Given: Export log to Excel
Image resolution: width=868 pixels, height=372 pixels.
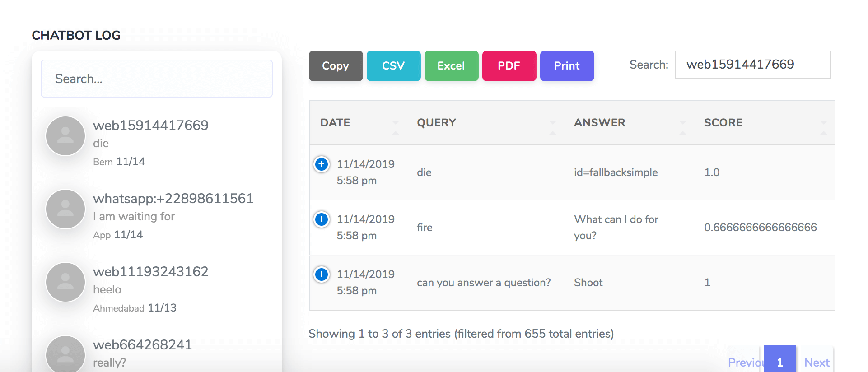Looking at the screenshot, I should pyautogui.click(x=451, y=66).
